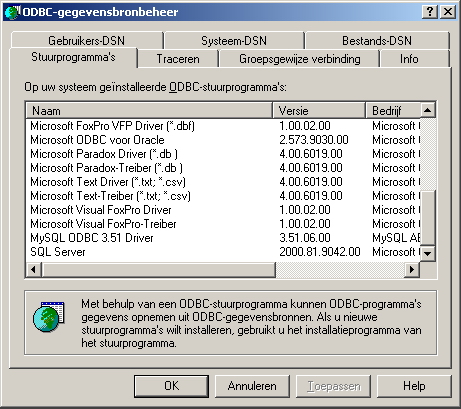Screen dimensions: 461x409
Task: Sort drivers by the Naam column header
Action: point(149,110)
